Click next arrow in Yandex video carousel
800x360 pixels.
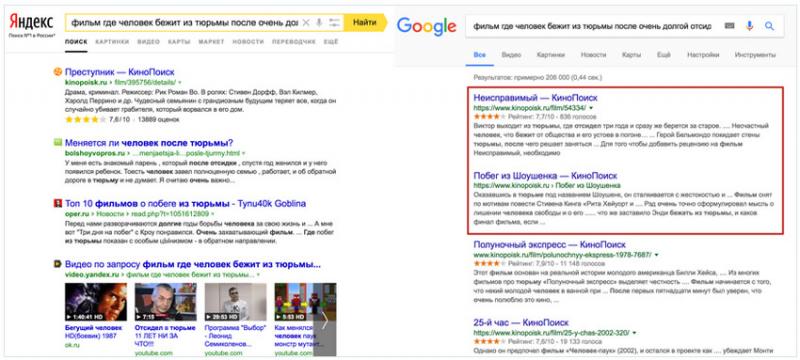click(x=324, y=320)
